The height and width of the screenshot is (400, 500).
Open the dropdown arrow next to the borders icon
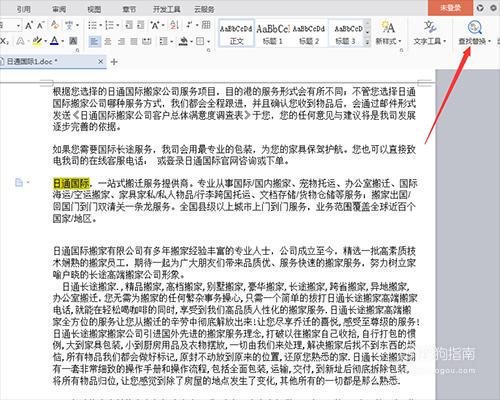click(208, 42)
